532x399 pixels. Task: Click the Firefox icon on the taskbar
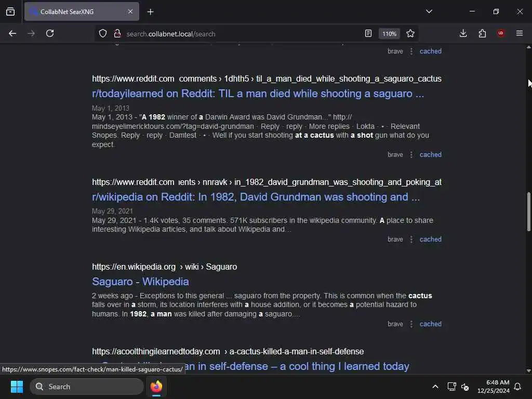[x=156, y=387]
